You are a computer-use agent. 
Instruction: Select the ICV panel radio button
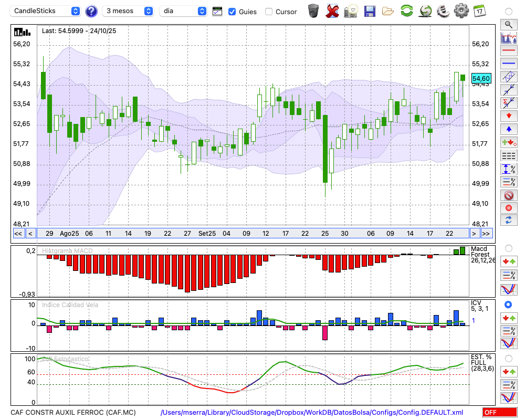click(x=508, y=304)
